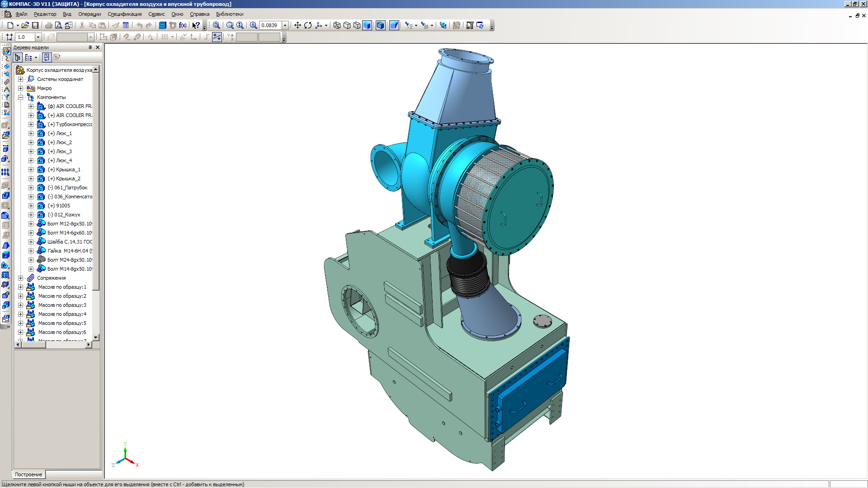The height and width of the screenshot is (488, 868).
Task: Toggle shaded display mode
Action: click(367, 25)
